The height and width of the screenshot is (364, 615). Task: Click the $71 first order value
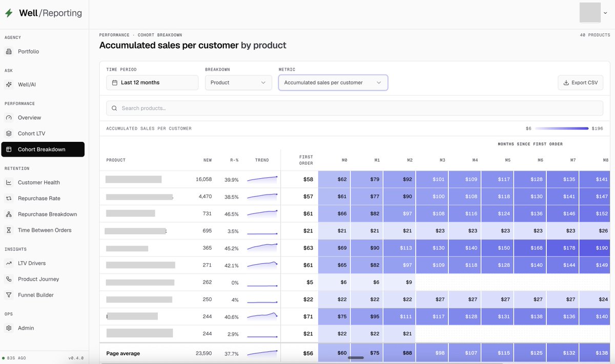click(x=308, y=317)
